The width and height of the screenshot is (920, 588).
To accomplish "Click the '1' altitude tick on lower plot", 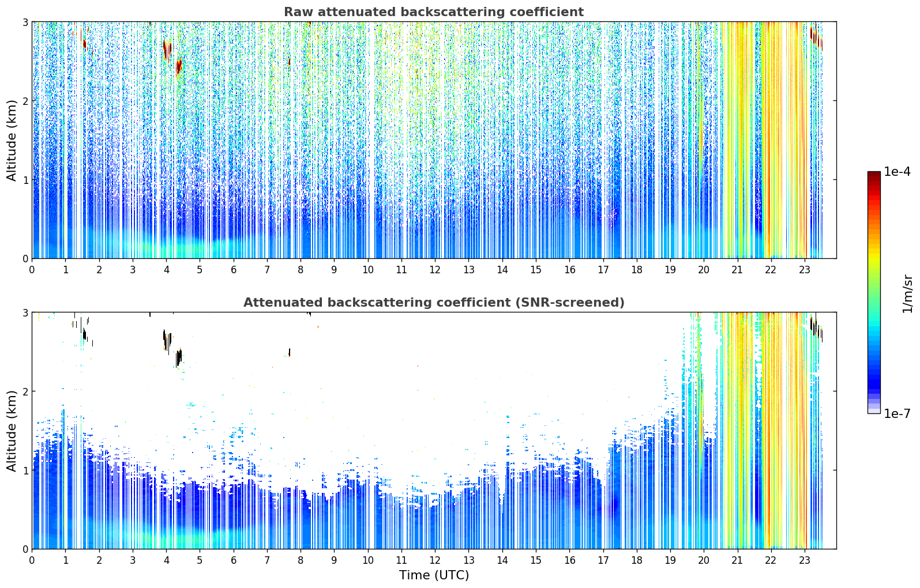I will pos(25,470).
